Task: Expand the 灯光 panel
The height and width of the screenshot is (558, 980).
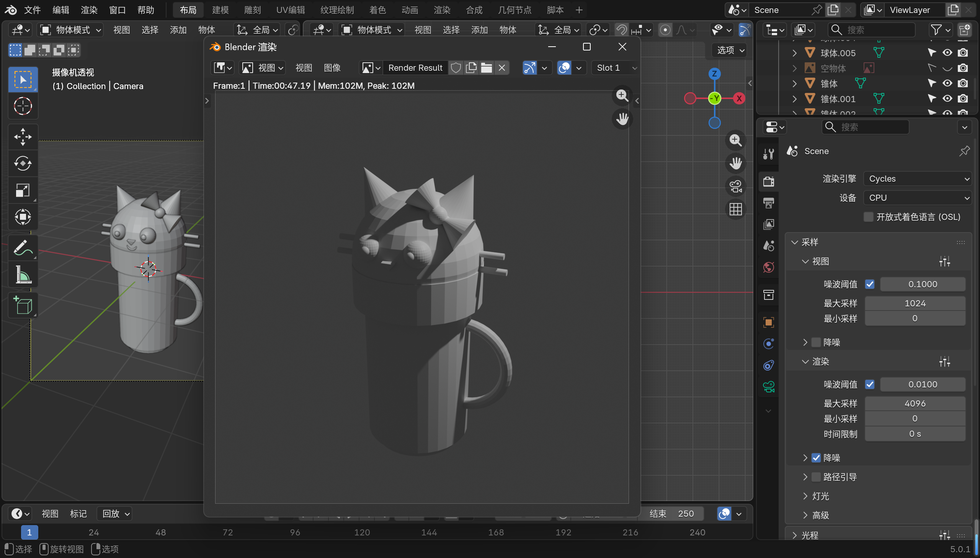Action: click(821, 496)
